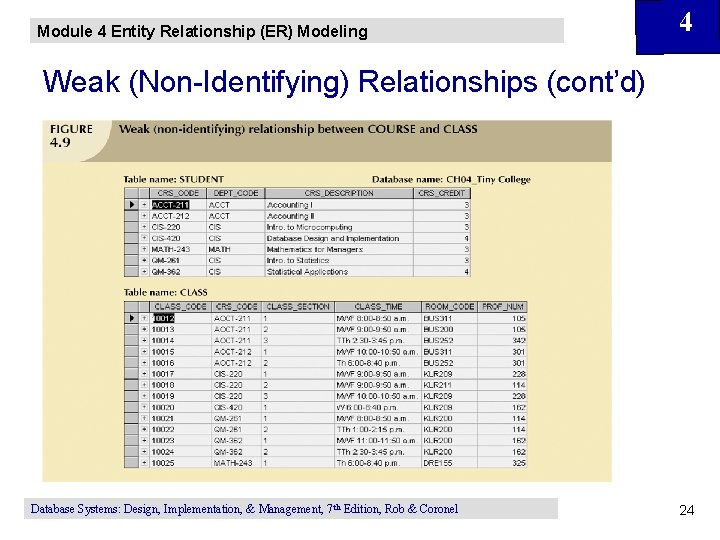The width and height of the screenshot is (720, 540).
Task: Expand class 10012 row plus icon
Action: click(x=144, y=318)
